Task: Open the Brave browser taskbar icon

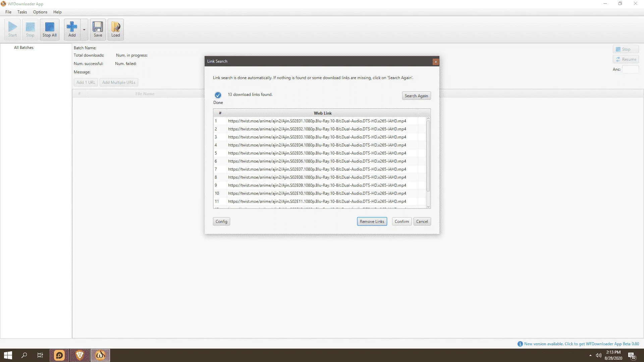Action: pos(79,355)
